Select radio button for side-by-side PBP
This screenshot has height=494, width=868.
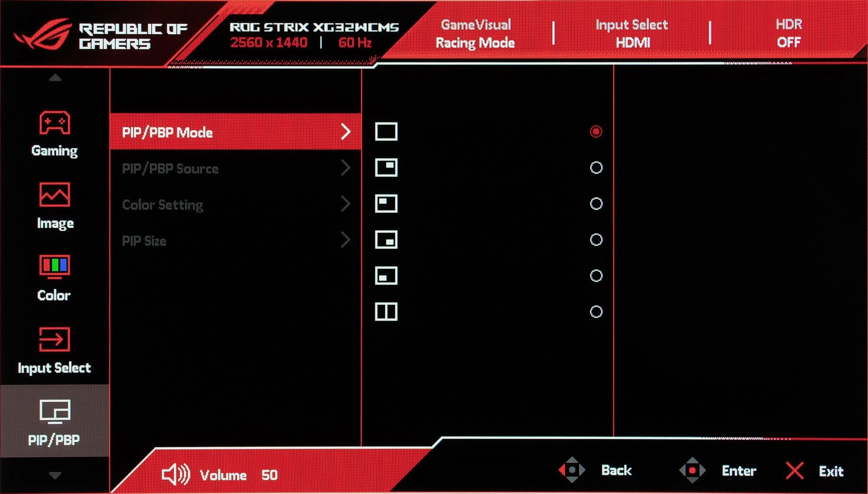click(596, 312)
